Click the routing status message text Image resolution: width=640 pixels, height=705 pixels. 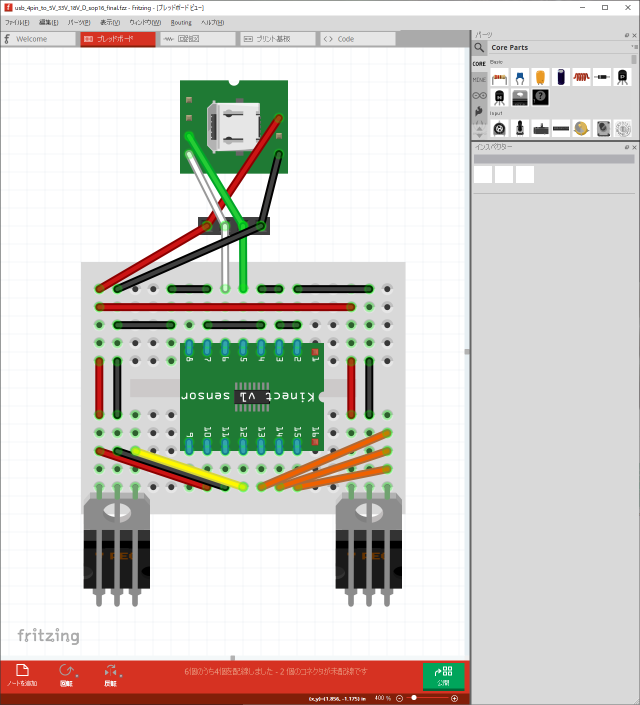pos(276,671)
